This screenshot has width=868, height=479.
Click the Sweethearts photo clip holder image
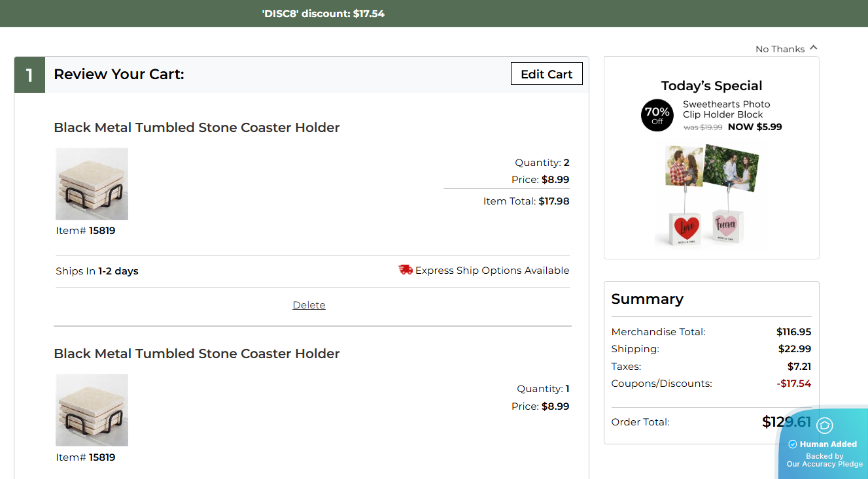tap(711, 195)
